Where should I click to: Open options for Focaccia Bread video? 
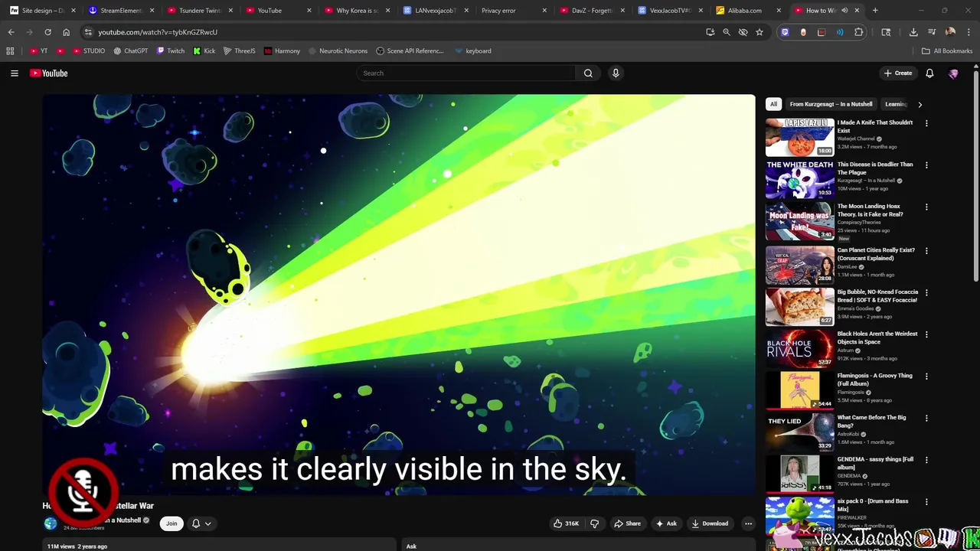coord(926,292)
